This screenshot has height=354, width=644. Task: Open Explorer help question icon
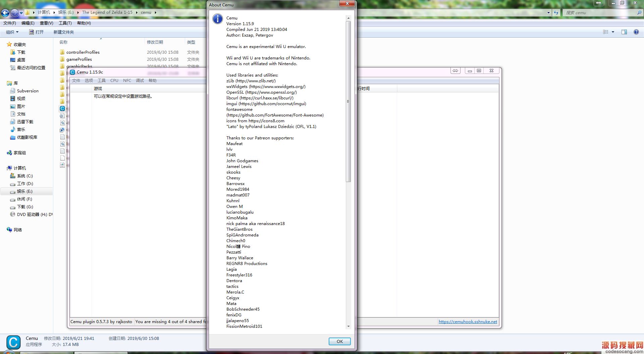tap(636, 32)
